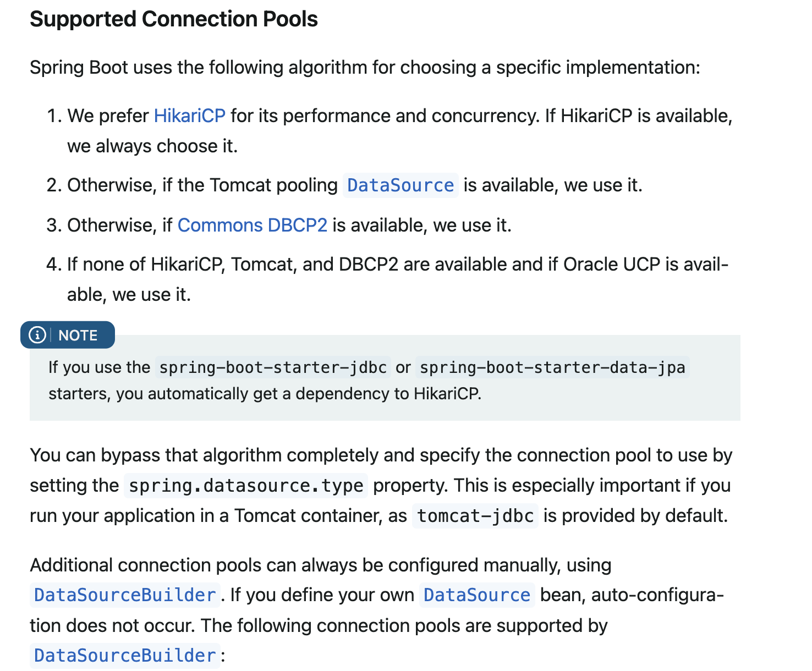Click the list item mentioning Oracle UCP
The image size is (812, 671).
[397, 265]
